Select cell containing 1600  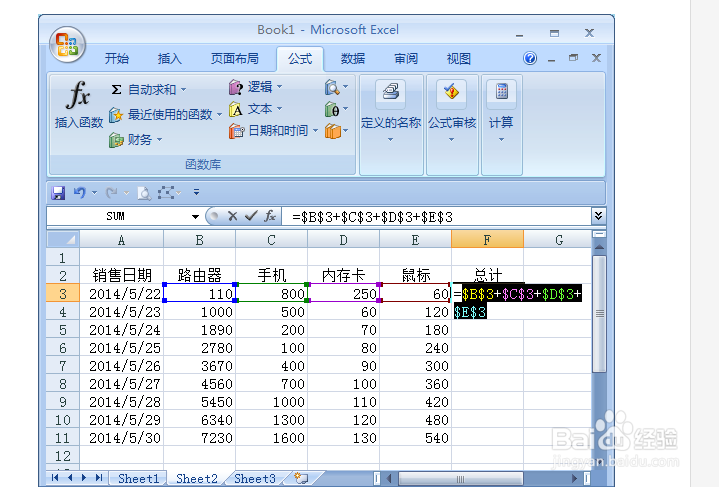pos(271,438)
